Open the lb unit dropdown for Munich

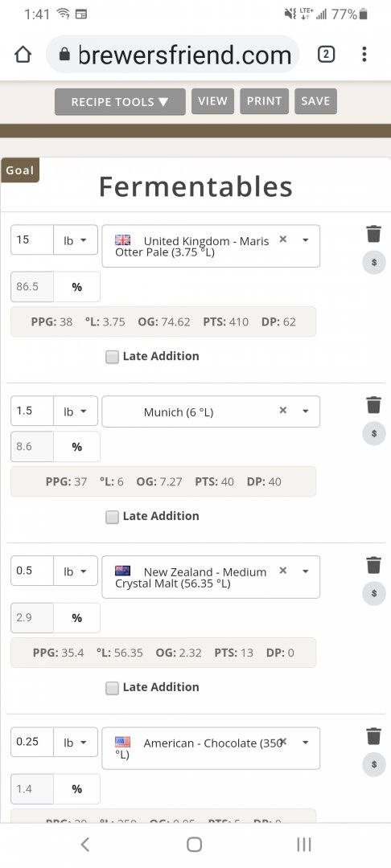click(x=76, y=411)
